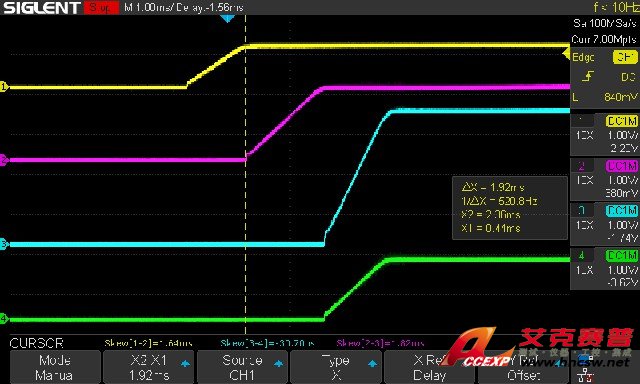640x384 pixels.
Task: Open the cursor Type X softkey
Action: [x=336, y=367]
